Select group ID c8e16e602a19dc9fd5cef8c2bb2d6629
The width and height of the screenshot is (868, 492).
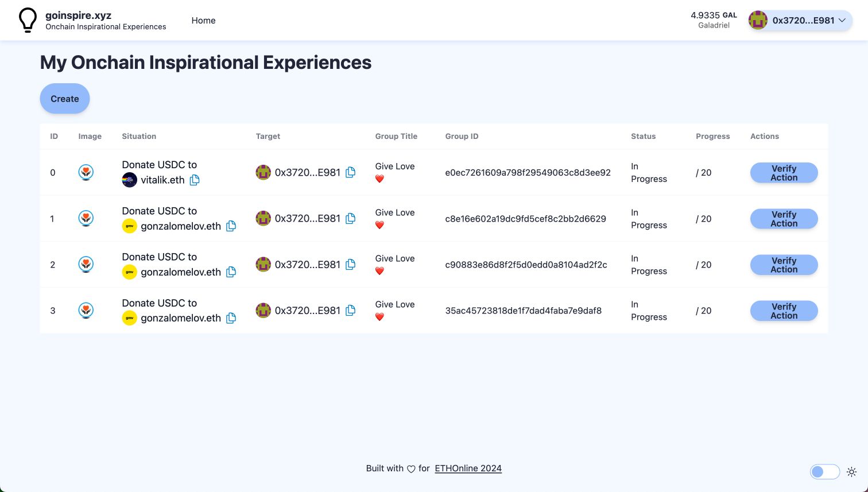tap(525, 219)
